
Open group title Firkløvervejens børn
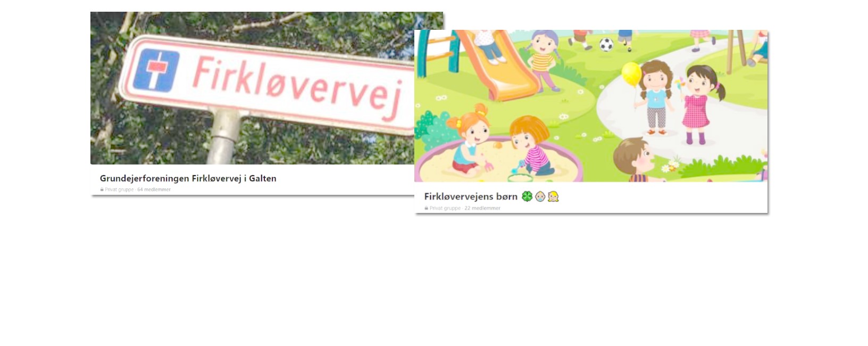click(471, 196)
